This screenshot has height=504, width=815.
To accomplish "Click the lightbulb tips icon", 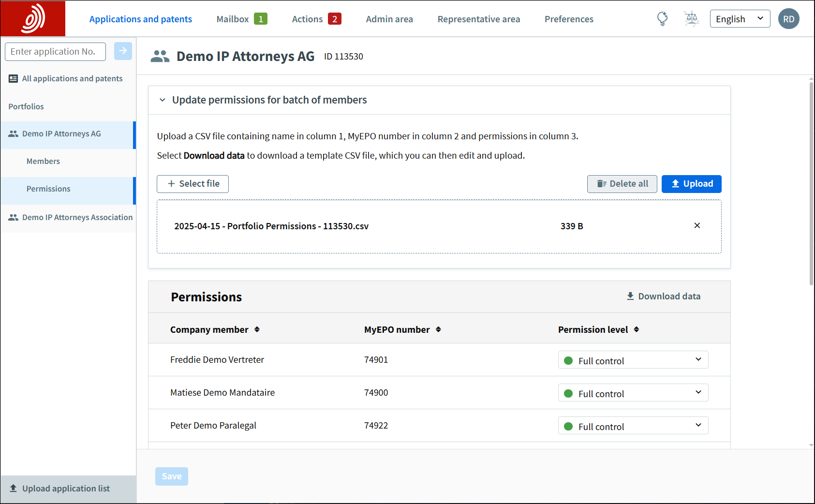I will 662,19.
